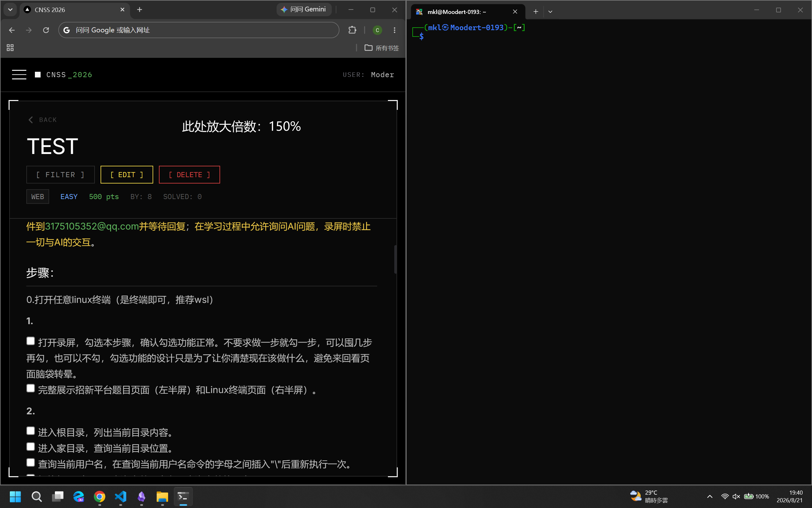The image size is (812, 508).
Task: Open the apps grid in bookmarks bar
Action: click(10, 48)
